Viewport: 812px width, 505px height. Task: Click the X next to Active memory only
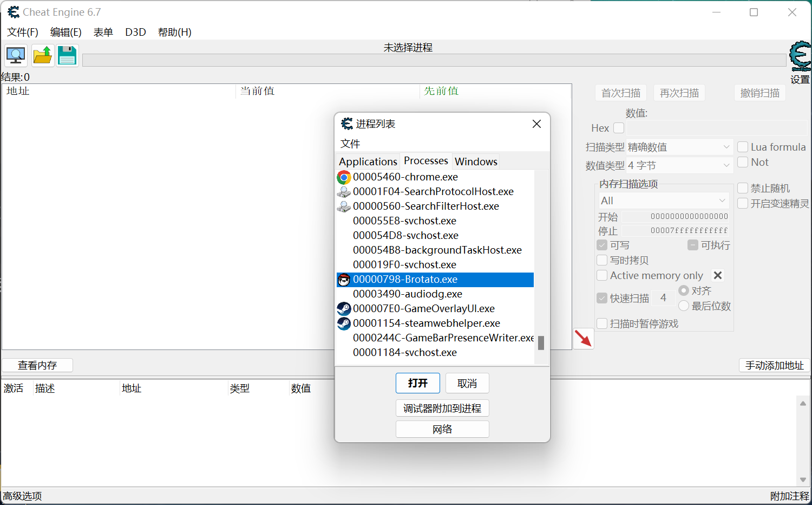click(718, 275)
